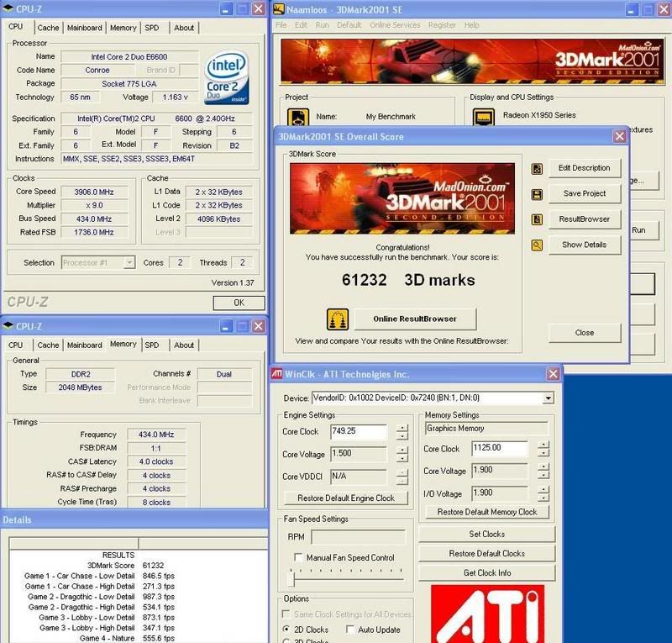Click the Online ResultBrowser button
This screenshot has height=643, width=672.
tap(415, 319)
